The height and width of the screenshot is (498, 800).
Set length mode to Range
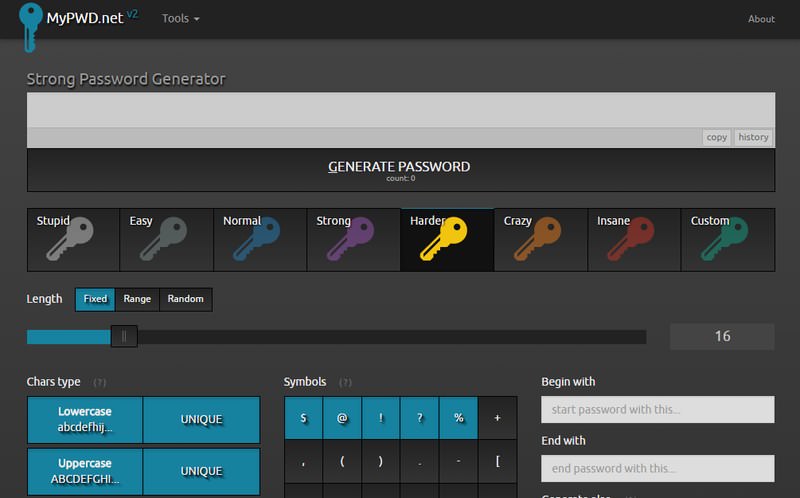point(137,299)
